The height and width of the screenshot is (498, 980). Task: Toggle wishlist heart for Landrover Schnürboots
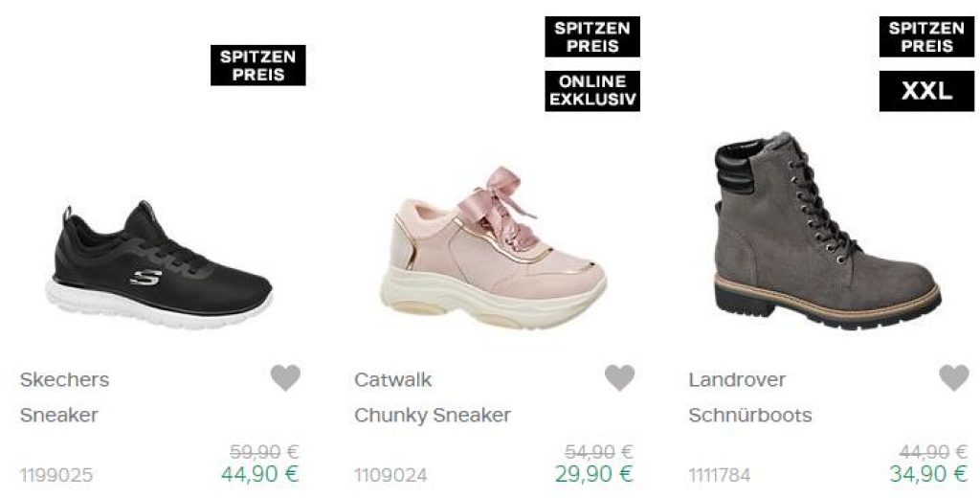[x=954, y=378]
